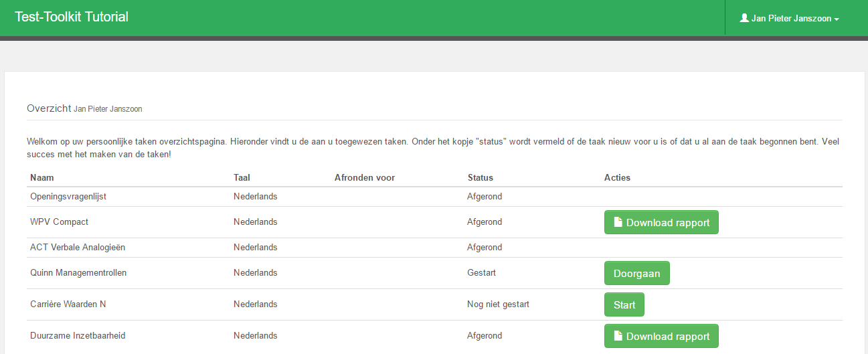Select the Naam column header

pyautogui.click(x=42, y=177)
